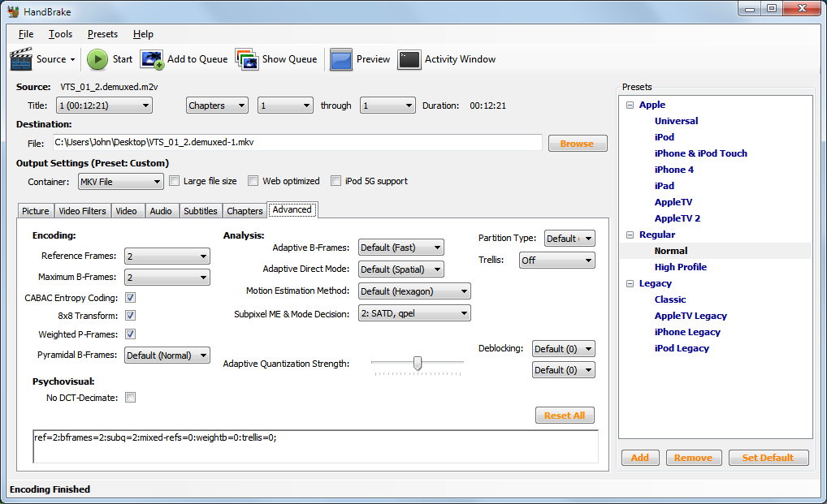The width and height of the screenshot is (827, 504).
Task: Open the Reference Frames dropdown
Action: point(167,256)
